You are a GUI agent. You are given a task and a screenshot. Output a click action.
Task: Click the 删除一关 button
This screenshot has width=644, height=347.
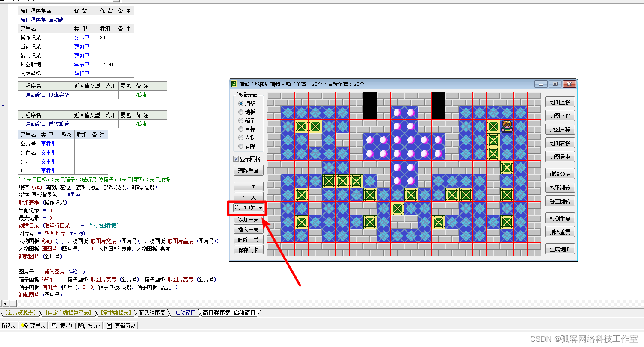249,240
